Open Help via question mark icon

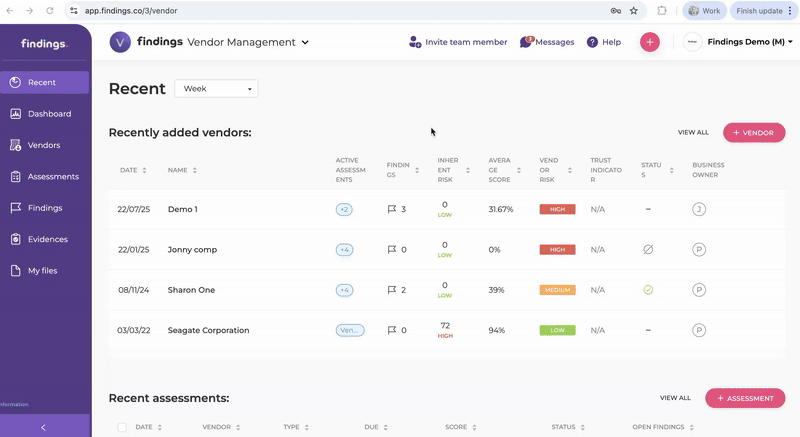(592, 42)
